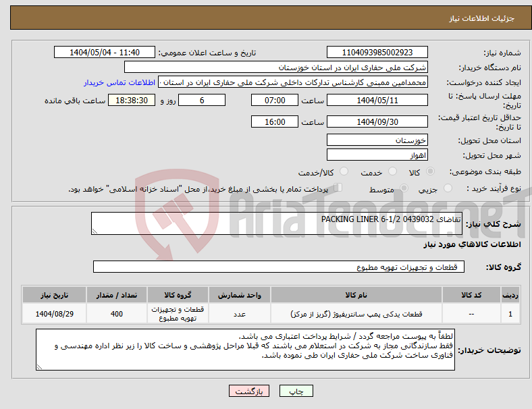Click the نام کالا column header
Screen dimensions: 532x409
click(356, 295)
